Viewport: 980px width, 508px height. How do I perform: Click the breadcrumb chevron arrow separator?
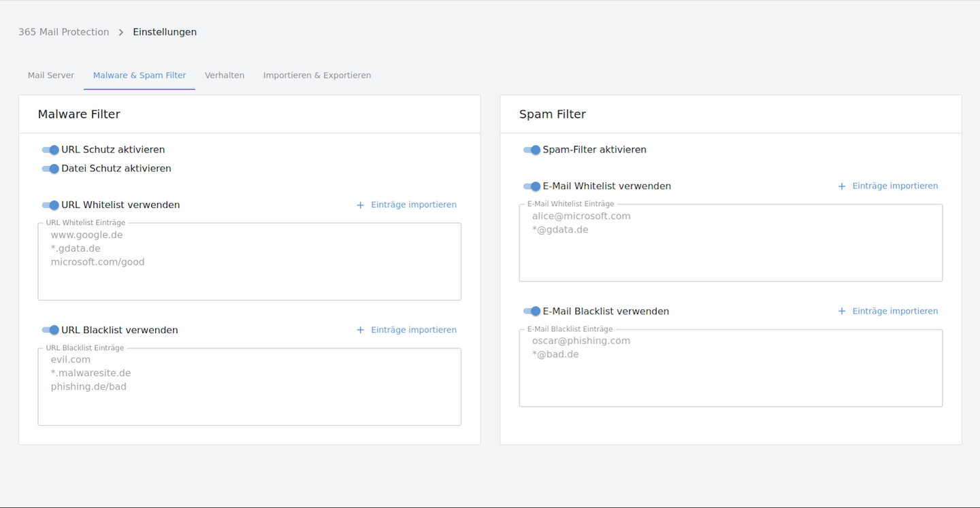coord(121,32)
